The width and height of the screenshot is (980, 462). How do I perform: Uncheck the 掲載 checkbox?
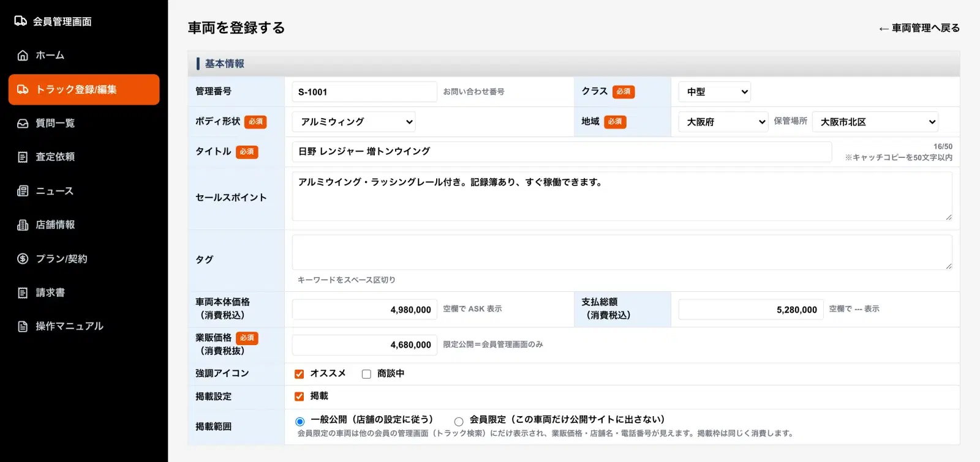pyautogui.click(x=299, y=397)
